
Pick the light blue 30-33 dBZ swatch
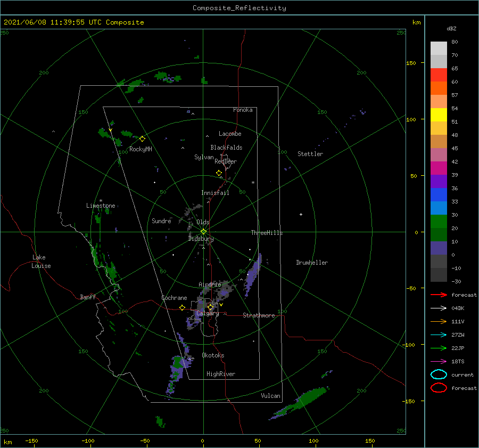439,208
